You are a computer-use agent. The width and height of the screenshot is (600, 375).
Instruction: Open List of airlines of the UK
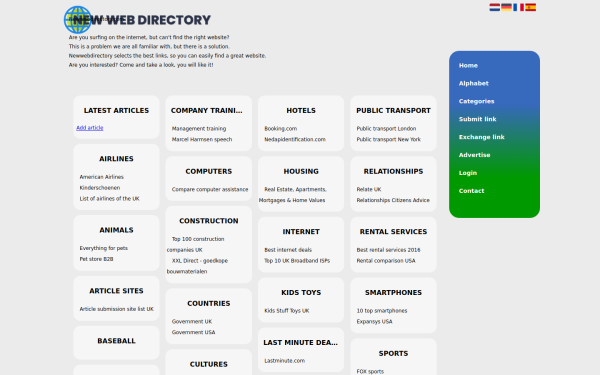[x=109, y=199]
